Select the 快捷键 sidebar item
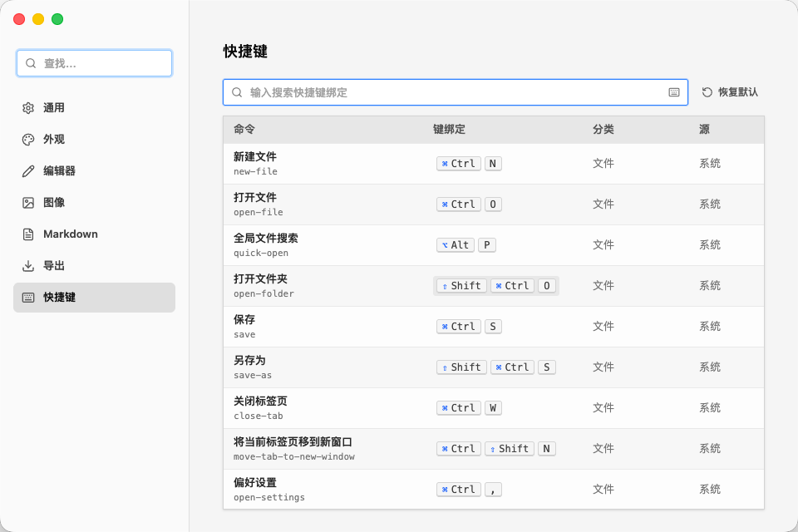The image size is (798, 532). coord(94,298)
